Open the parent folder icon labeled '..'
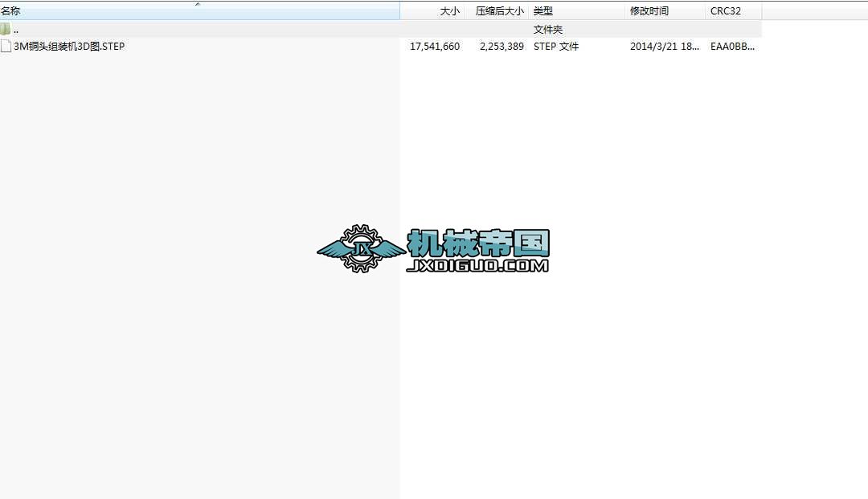Viewport: 868px width, 499px height. pyautogui.click(x=6, y=29)
